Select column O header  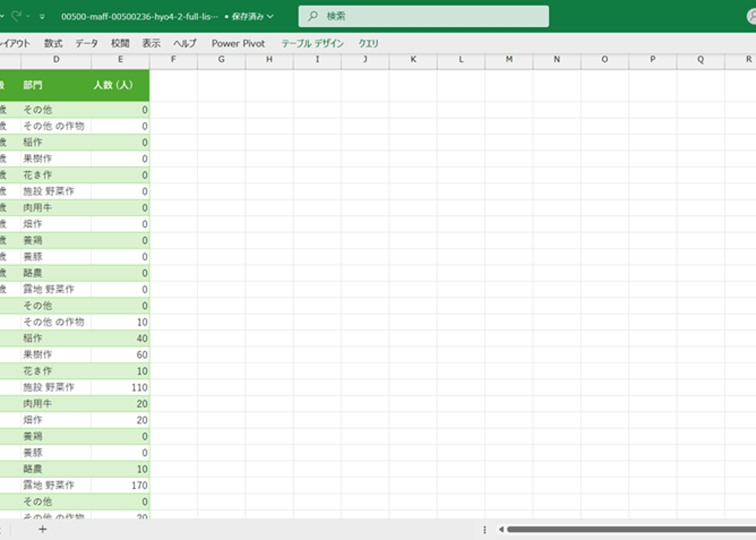605,60
